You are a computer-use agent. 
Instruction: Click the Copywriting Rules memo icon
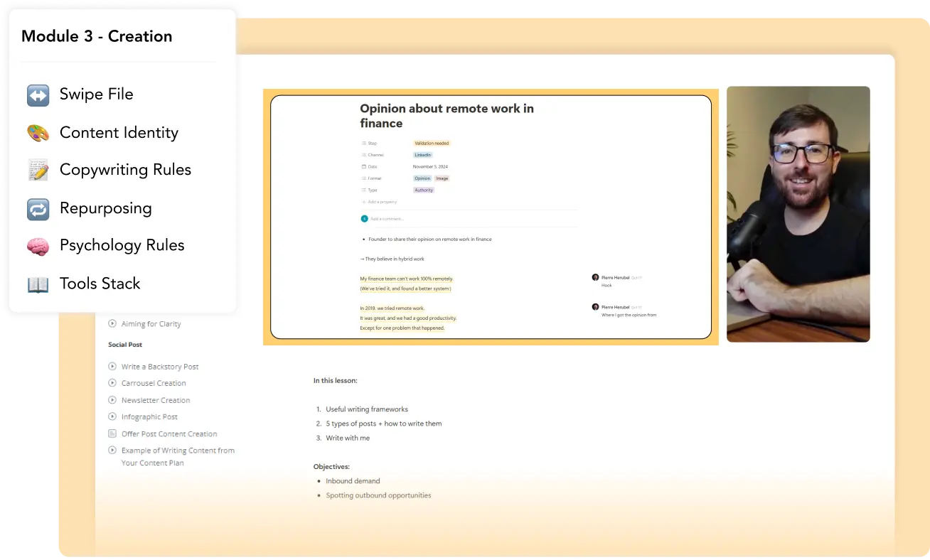click(x=38, y=171)
